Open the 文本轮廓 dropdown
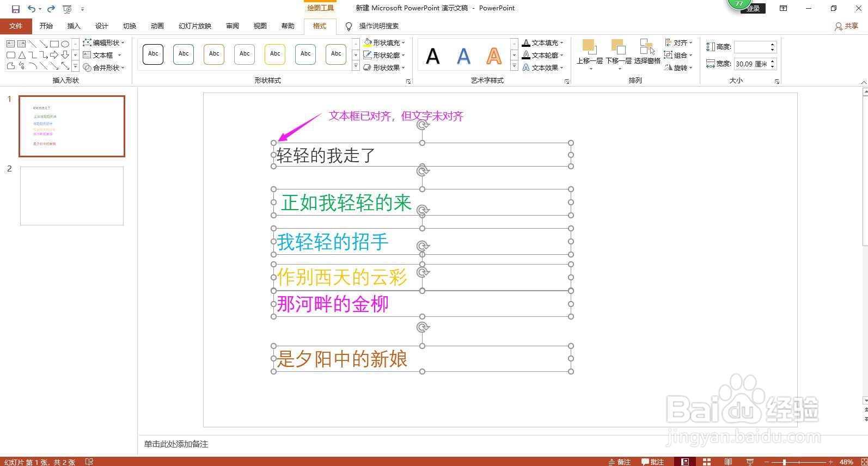868x466 pixels. coord(543,55)
